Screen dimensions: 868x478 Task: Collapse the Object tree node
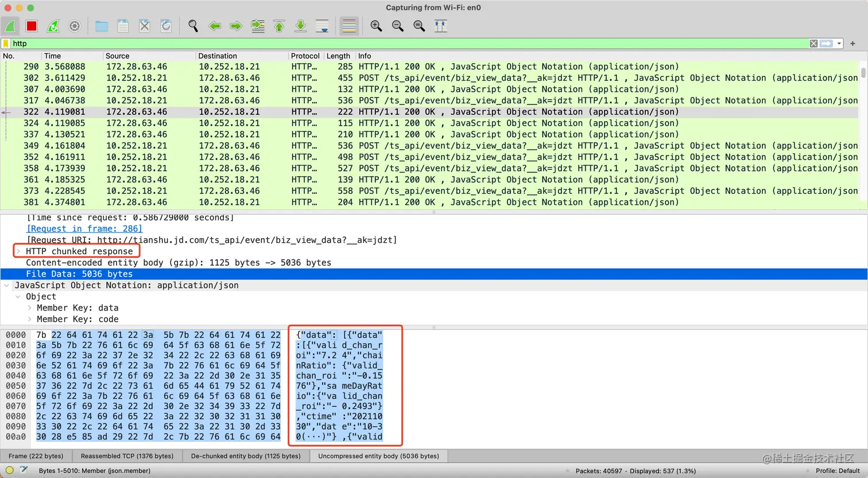[18, 297]
